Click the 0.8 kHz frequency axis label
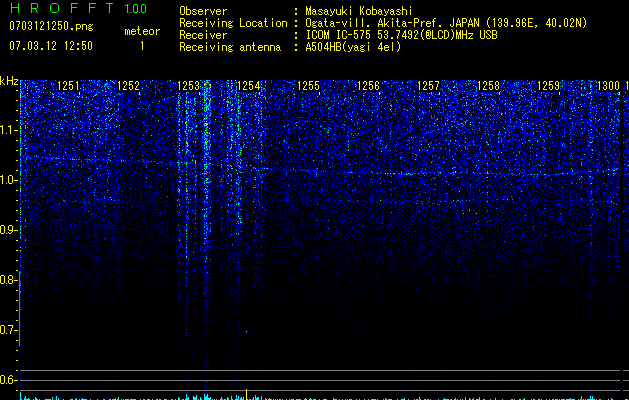Screen dimensions: 629x400 (x=8, y=280)
